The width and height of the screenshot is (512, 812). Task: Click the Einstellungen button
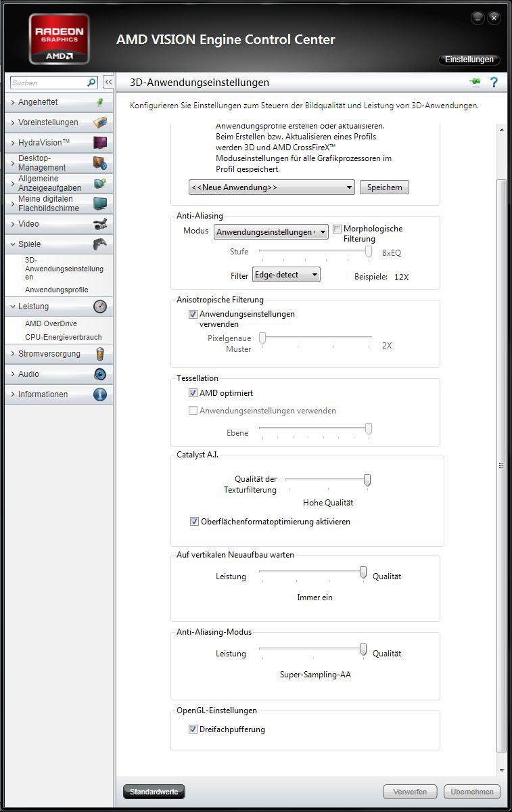(x=469, y=60)
